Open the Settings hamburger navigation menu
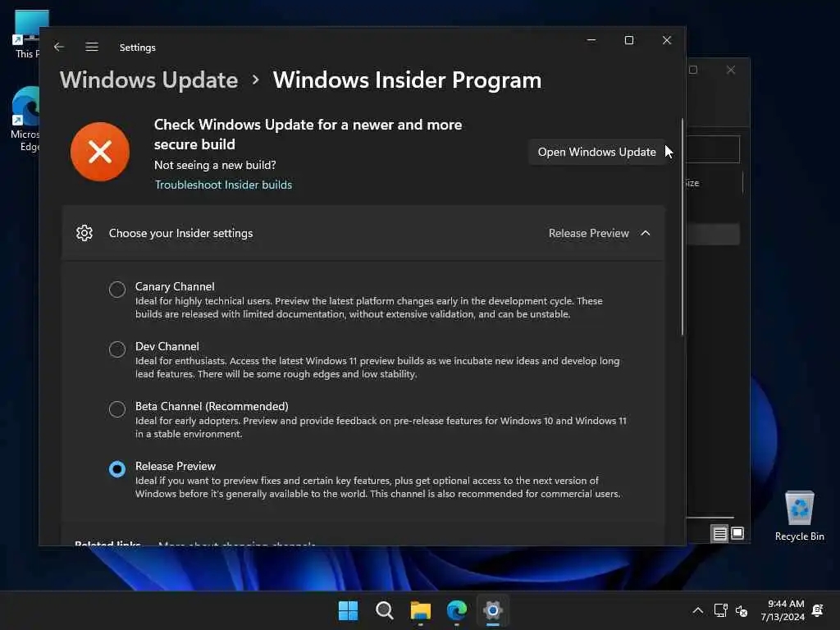Viewport: 840px width, 630px height. pos(92,47)
